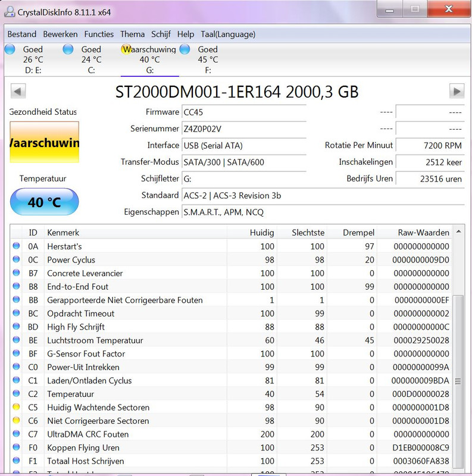Screen dimensions: 472x476
Task: Select the G: disk with Waarschuwing status
Action: [149, 59]
